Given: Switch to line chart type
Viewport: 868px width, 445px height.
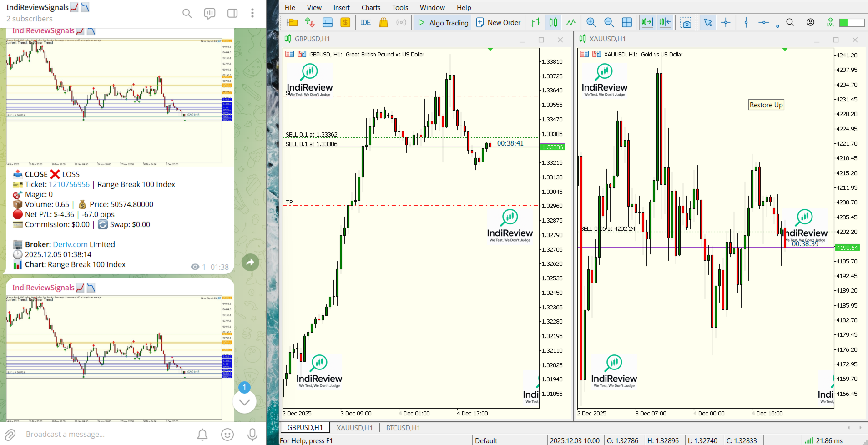Looking at the screenshot, I should pos(571,22).
